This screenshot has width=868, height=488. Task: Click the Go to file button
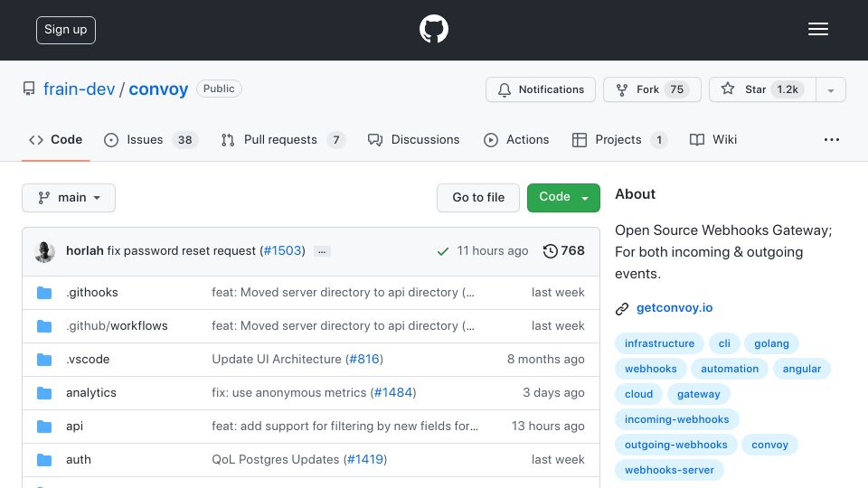478,198
